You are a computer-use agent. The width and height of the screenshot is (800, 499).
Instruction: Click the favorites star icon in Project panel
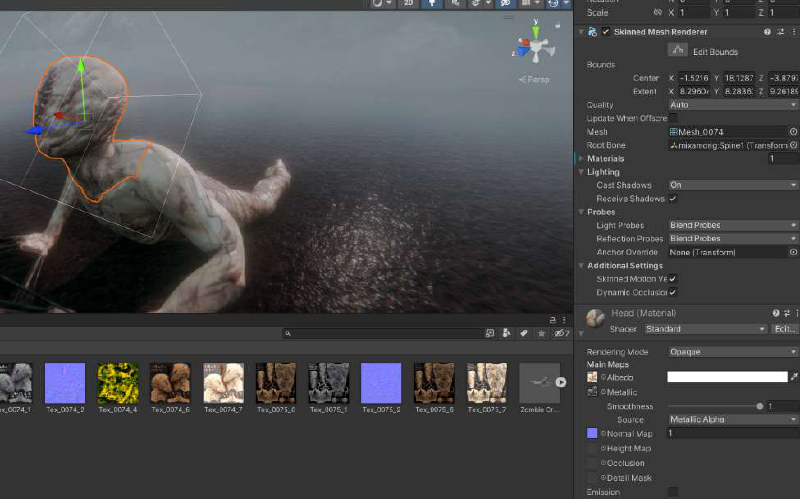(x=542, y=333)
